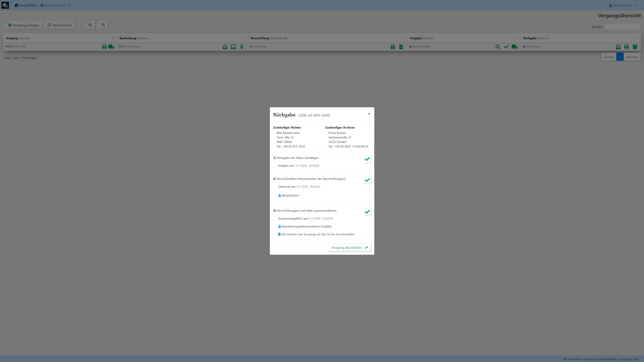Image resolution: width=644 pixels, height=362 pixels.
Task: Click the Vorgang abschließen button
Action: tap(350, 247)
